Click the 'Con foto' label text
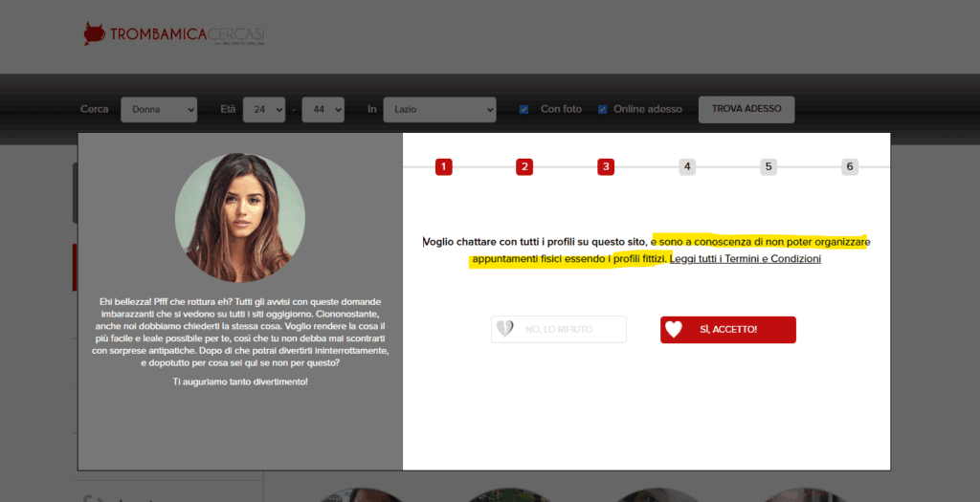This screenshot has height=502, width=980. point(561,109)
